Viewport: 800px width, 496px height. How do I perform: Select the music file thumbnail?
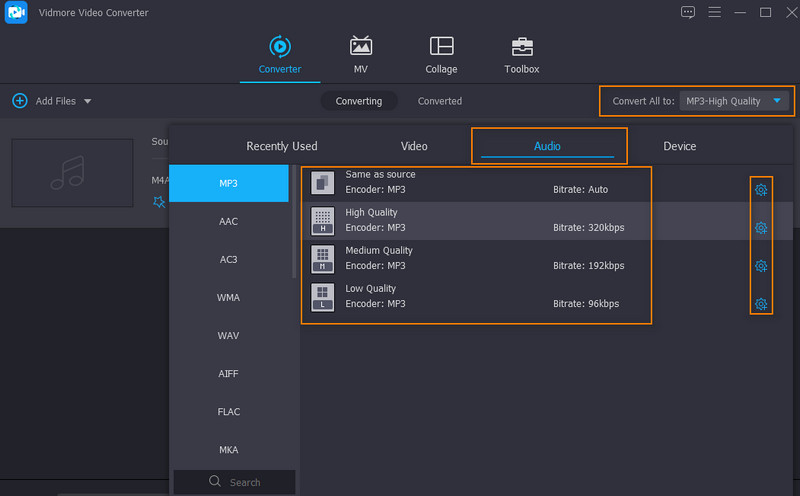tap(72, 173)
